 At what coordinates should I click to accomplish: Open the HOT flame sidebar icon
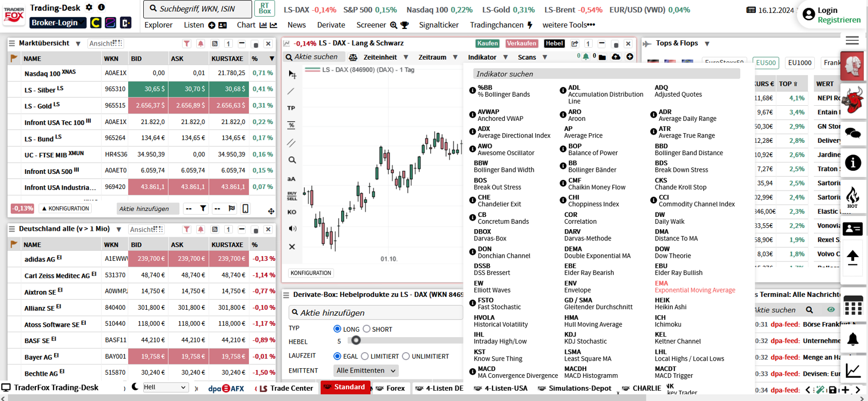coord(852,197)
